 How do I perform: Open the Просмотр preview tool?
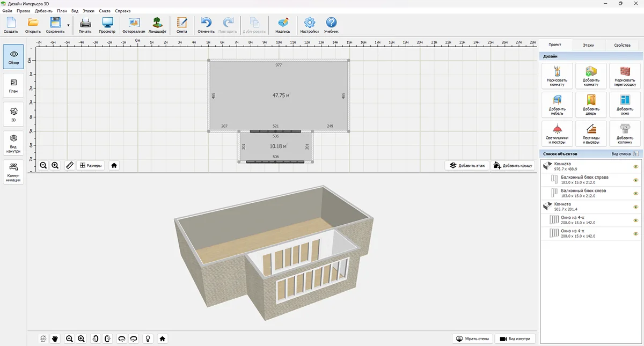click(x=107, y=25)
